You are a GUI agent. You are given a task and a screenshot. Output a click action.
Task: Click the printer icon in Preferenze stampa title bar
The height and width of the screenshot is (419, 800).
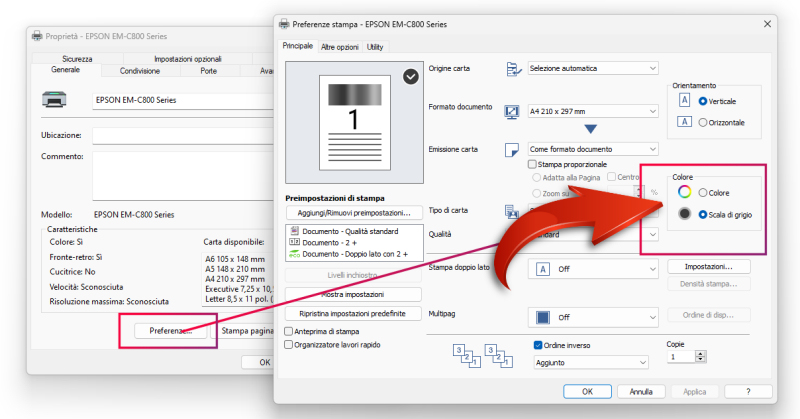(x=284, y=24)
